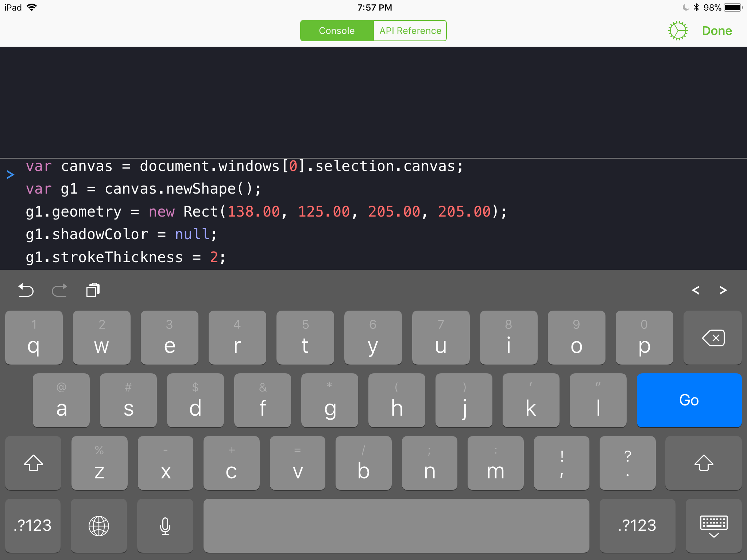
Task: Tap the globe language key
Action: (99, 525)
